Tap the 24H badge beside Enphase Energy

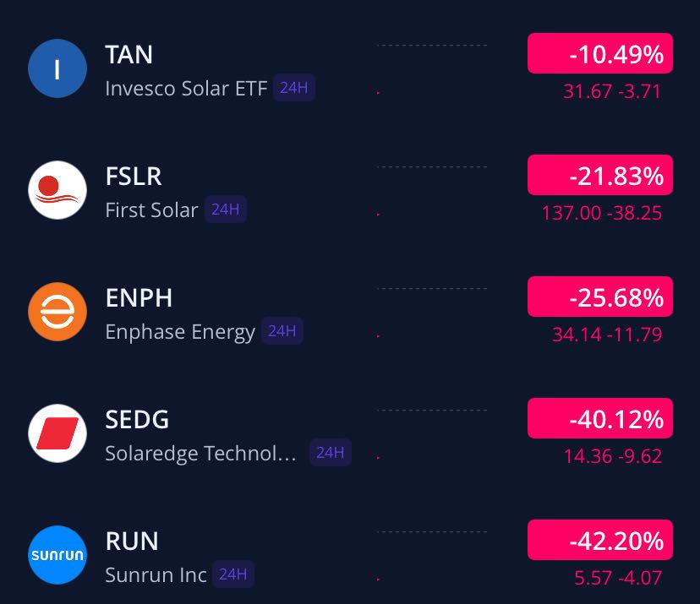[x=282, y=331]
